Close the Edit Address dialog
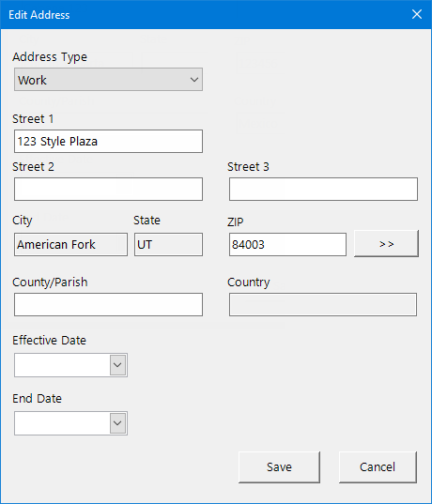The width and height of the screenshot is (432, 504). pyautogui.click(x=417, y=14)
